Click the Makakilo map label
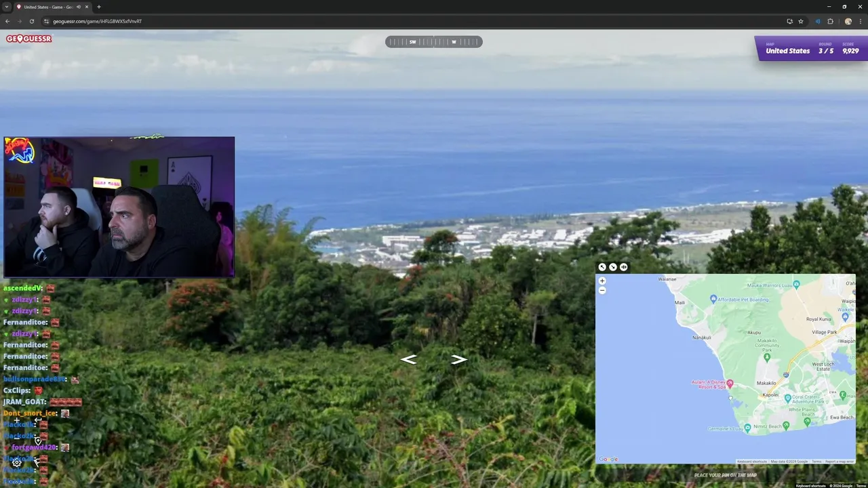 [766, 383]
